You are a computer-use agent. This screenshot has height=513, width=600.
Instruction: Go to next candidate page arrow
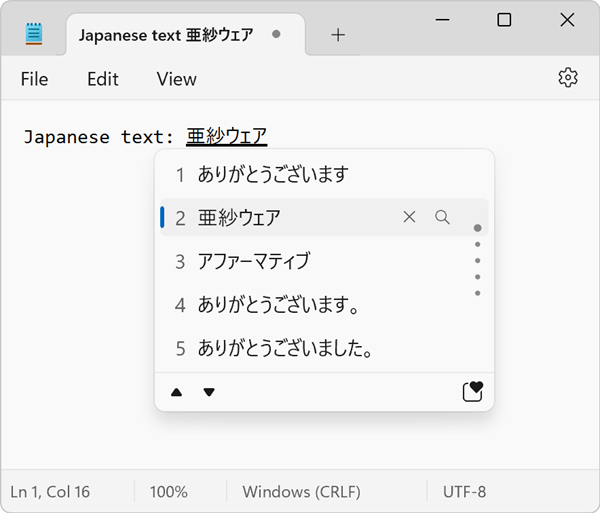click(x=209, y=392)
